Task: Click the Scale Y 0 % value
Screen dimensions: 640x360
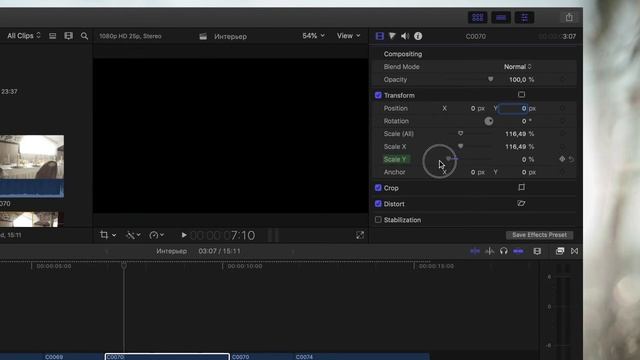Action: pos(527,159)
